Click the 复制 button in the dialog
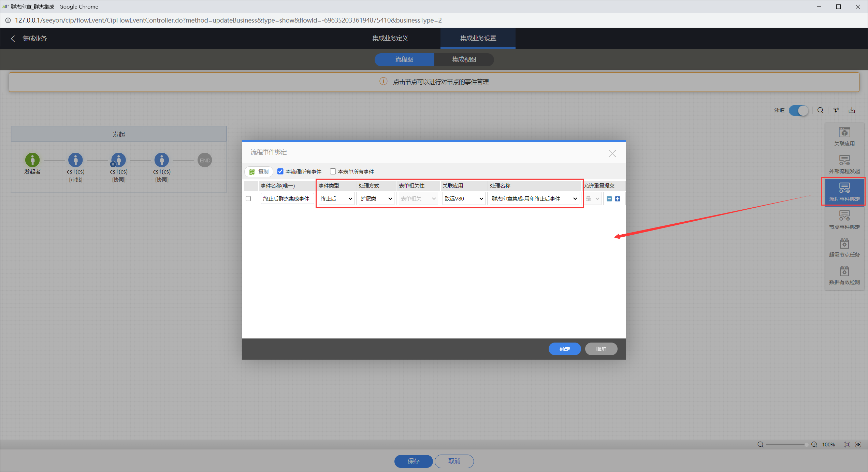 click(x=259, y=171)
